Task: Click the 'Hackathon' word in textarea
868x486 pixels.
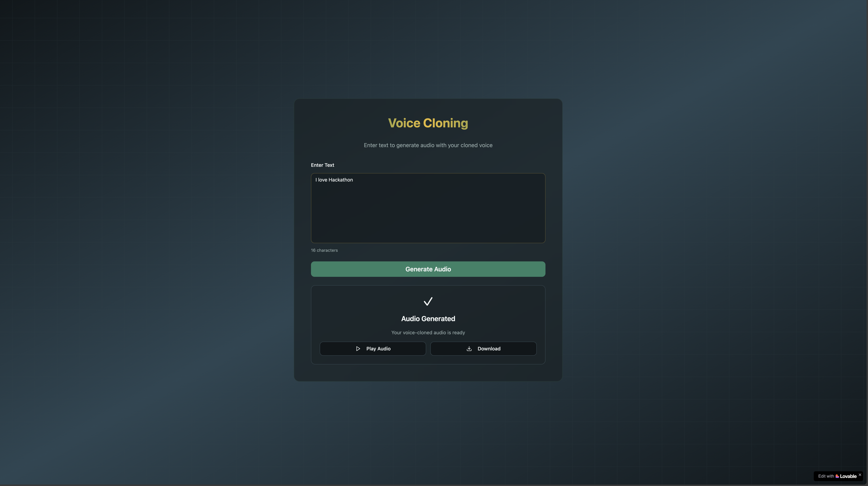Action: [x=341, y=180]
